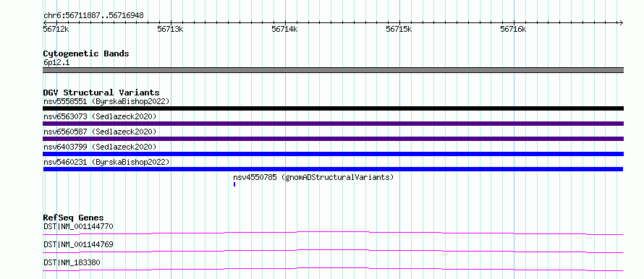
Task: Select the purple nsv6563073 variant bar
Action: 333,124
